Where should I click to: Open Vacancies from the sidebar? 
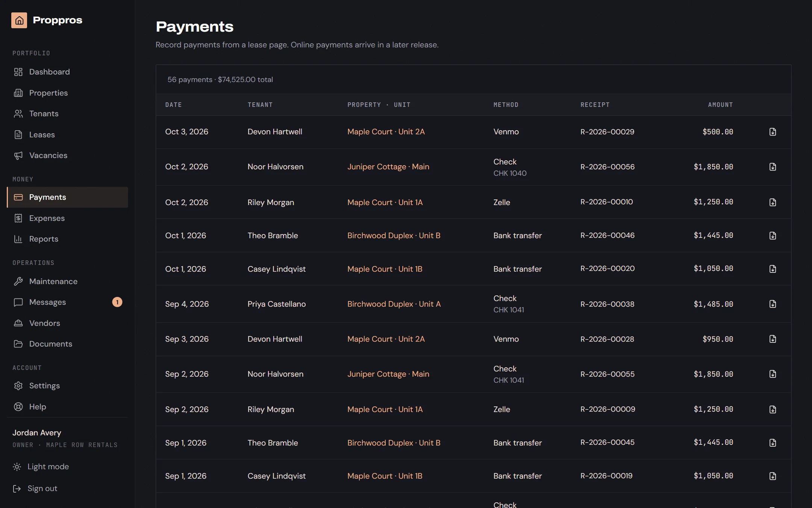click(67, 155)
